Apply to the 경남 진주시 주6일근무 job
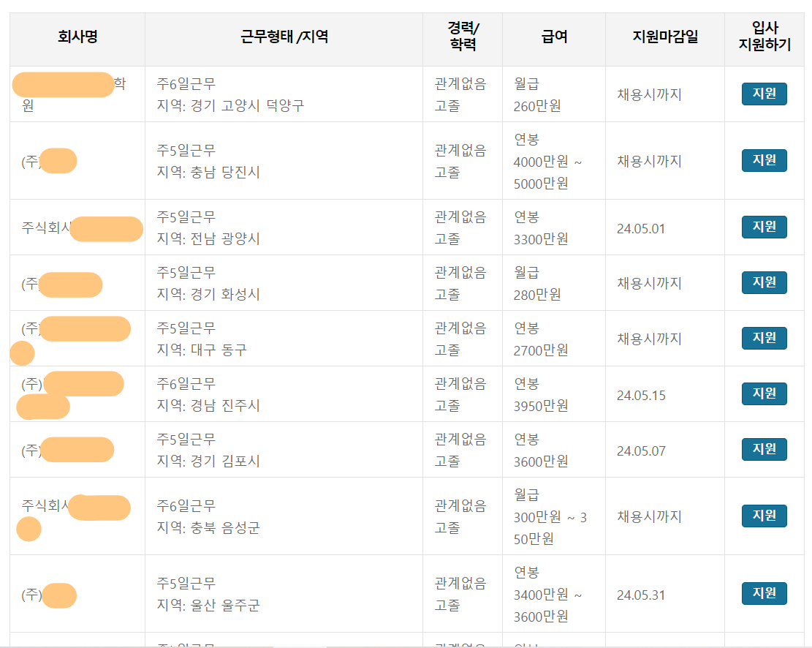Screen dimensions: 812x648 764,393
